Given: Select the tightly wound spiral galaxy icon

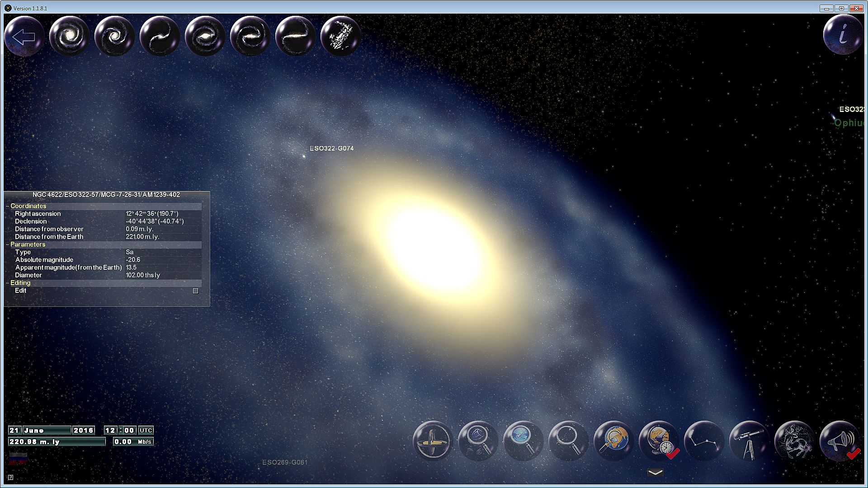Looking at the screenshot, I should (69, 36).
